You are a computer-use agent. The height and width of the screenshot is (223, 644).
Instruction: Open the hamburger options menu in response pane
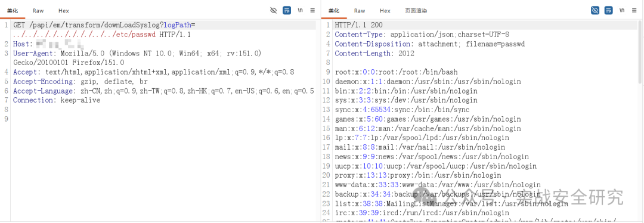pyautogui.click(x=634, y=10)
